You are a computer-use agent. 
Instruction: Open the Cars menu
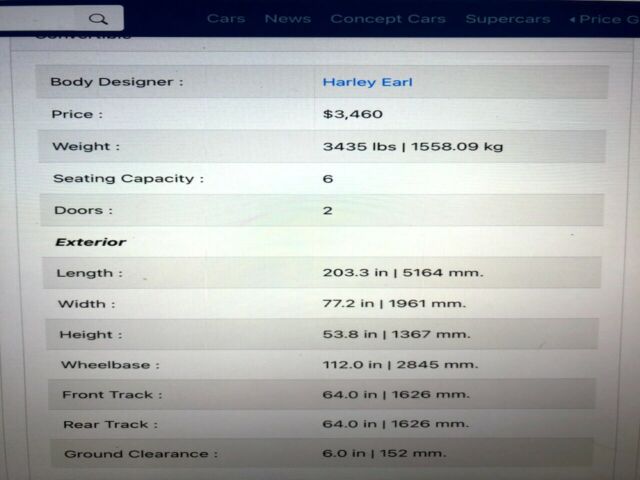click(226, 19)
